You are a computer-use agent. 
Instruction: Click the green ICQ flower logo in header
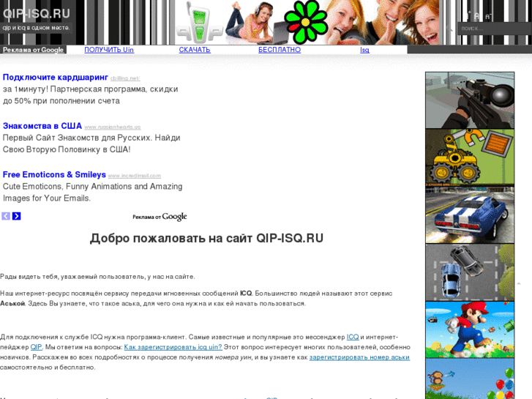305,22
